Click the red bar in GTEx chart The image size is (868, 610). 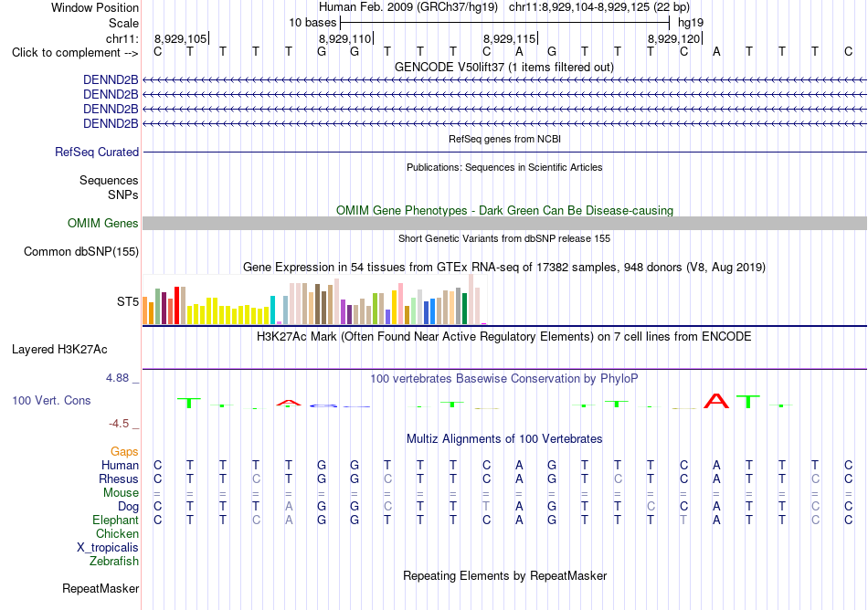[x=176, y=305]
